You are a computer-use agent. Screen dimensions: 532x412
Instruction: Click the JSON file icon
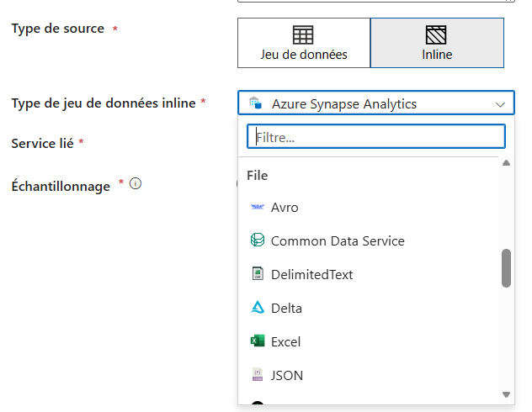[258, 375]
